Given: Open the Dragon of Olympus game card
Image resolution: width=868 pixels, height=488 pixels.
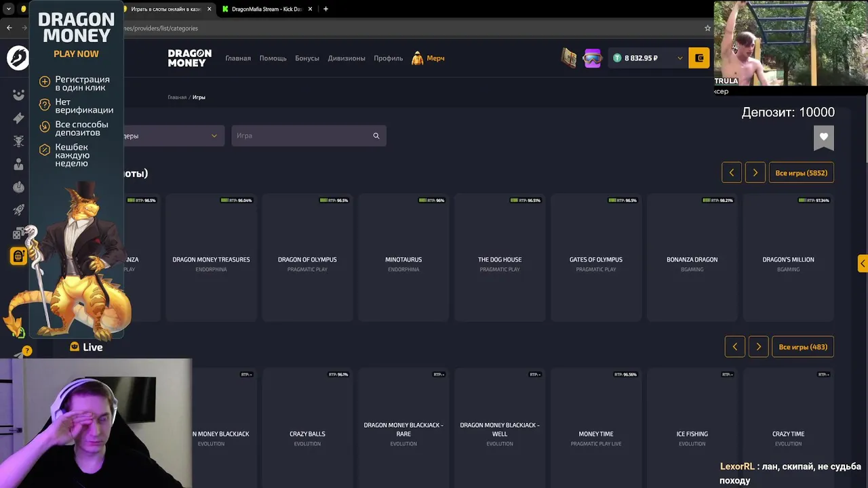Looking at the screenshot, I should [307, 258].
